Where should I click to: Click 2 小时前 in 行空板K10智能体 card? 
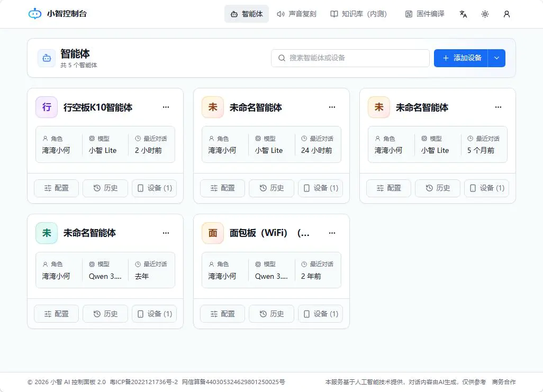[x=148, y=150]
